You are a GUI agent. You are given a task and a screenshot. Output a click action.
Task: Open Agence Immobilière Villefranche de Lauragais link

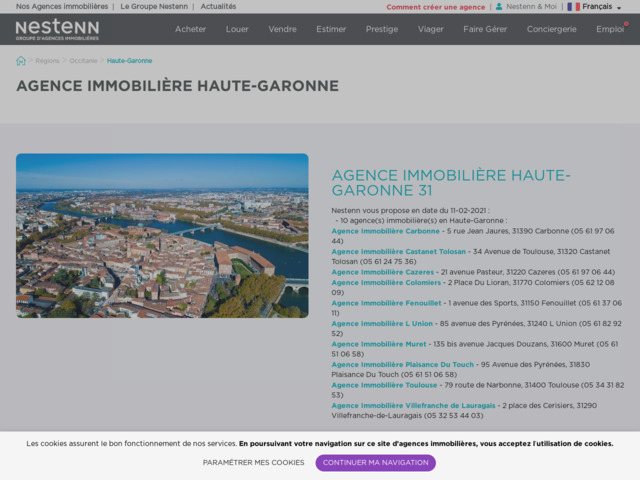click(413, 405)
